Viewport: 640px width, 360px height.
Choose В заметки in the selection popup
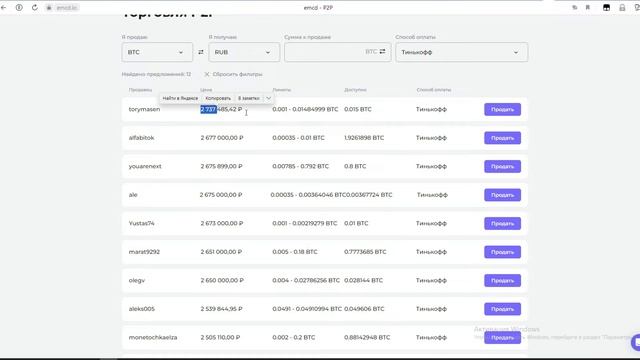point(249,98)
